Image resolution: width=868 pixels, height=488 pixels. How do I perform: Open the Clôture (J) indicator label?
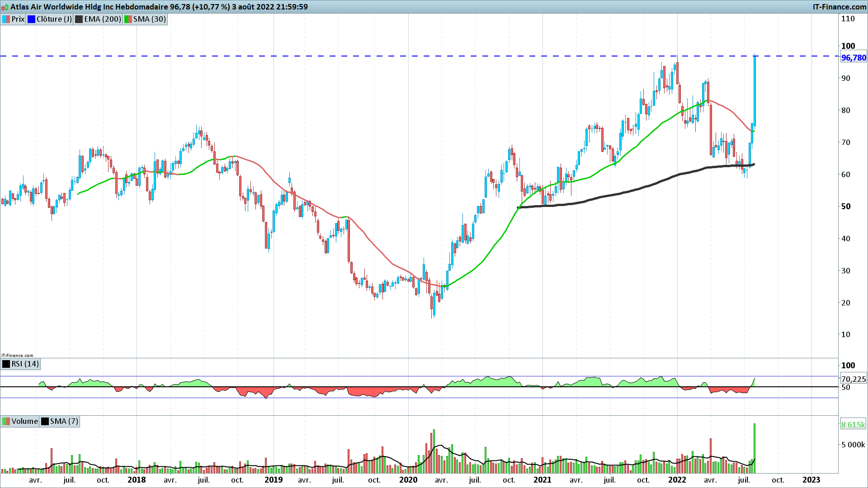coord(54,19)
